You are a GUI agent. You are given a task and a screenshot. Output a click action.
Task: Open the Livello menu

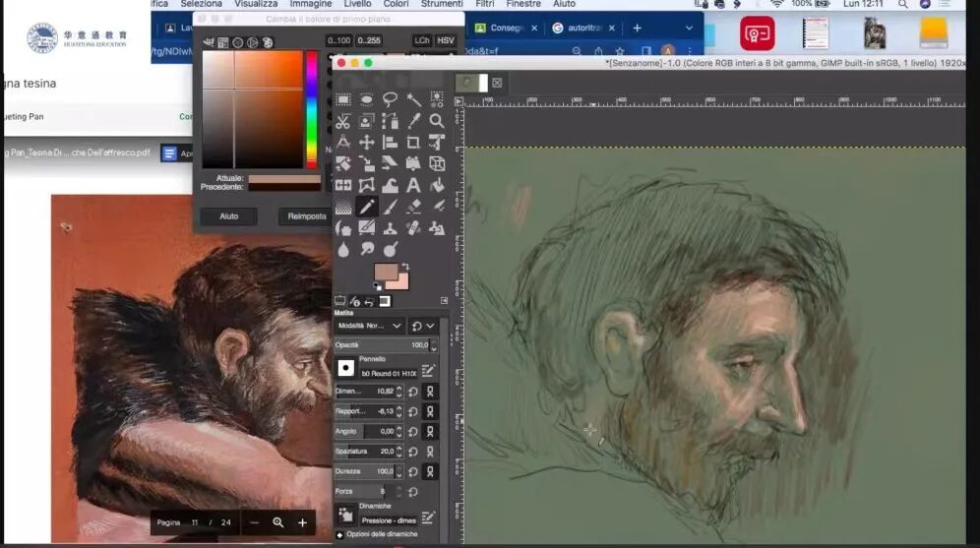(x=357, y=4)
